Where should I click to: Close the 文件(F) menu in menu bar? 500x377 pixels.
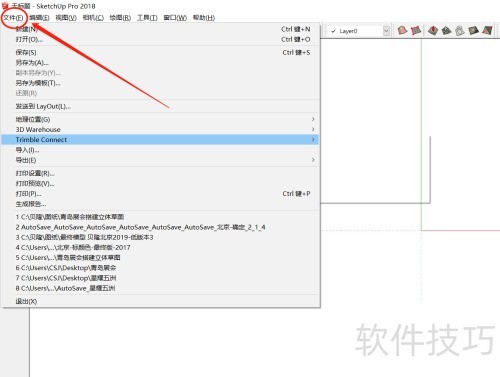click(x=13, y=18)
